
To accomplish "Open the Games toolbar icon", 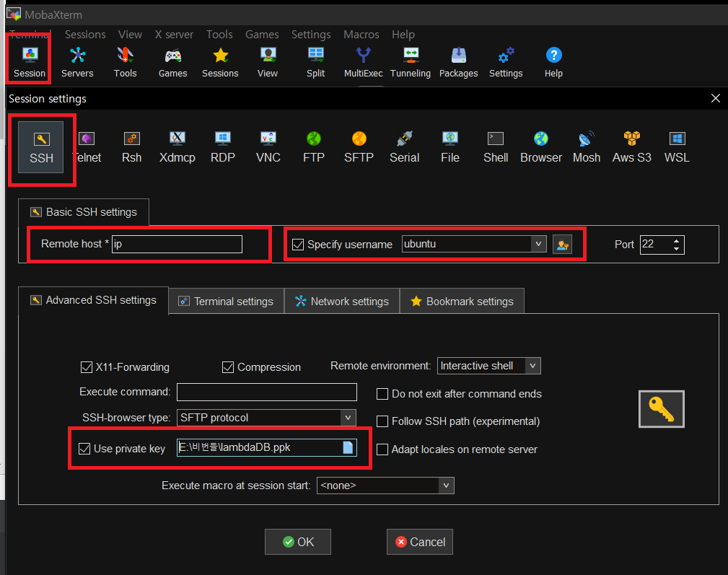I will tap(172, 62).
